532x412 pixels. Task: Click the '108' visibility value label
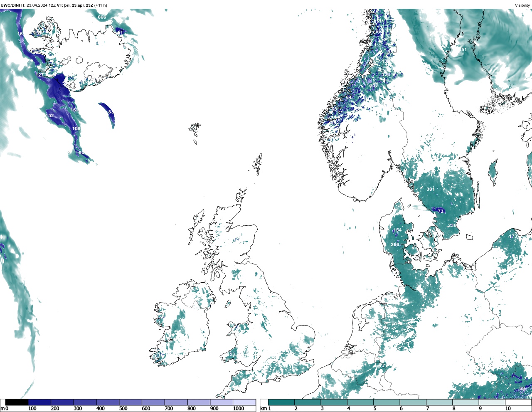click(x=76, y=128)
